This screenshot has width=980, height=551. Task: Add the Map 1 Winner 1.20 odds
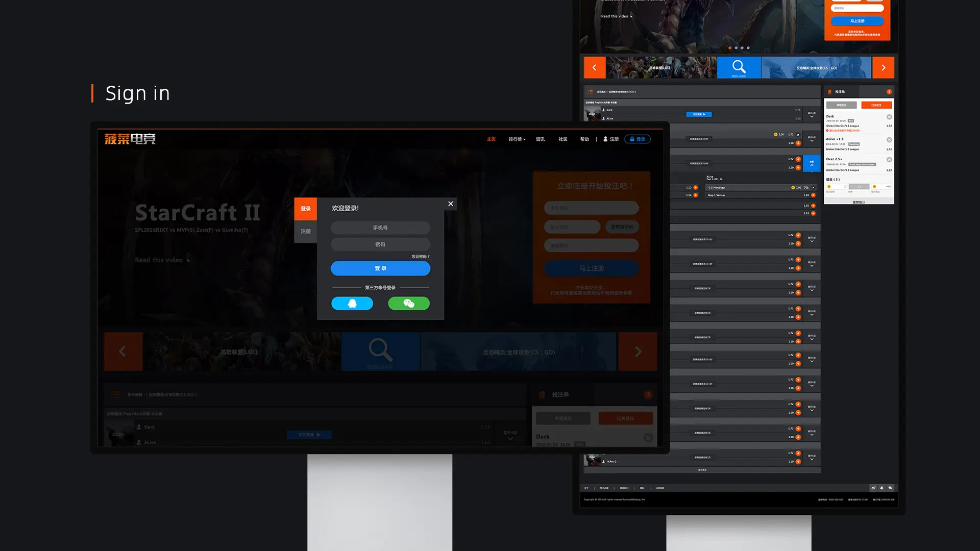coord(813,195)
